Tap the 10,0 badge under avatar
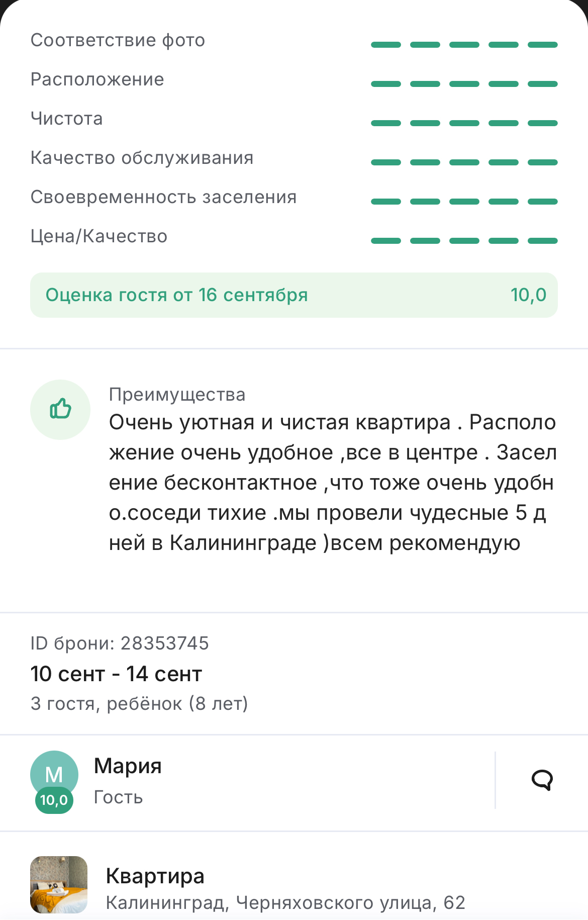Screen dimensions: 588x920 coord(54,800)
